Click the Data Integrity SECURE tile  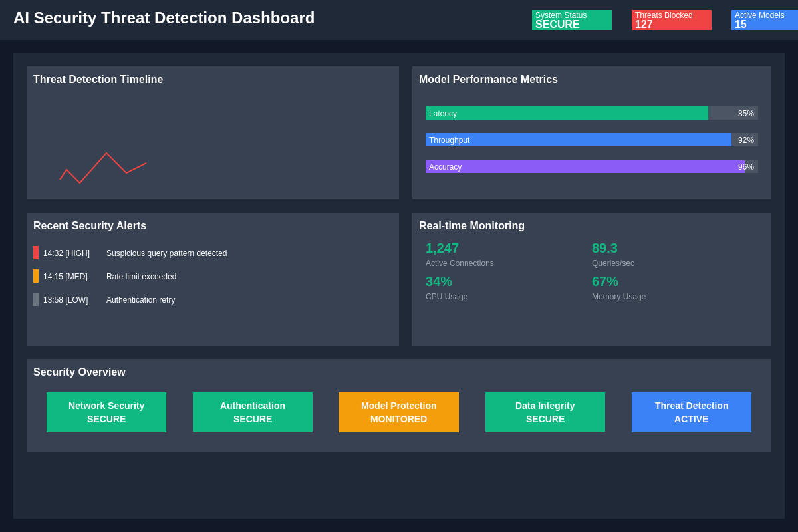[545, 412]
